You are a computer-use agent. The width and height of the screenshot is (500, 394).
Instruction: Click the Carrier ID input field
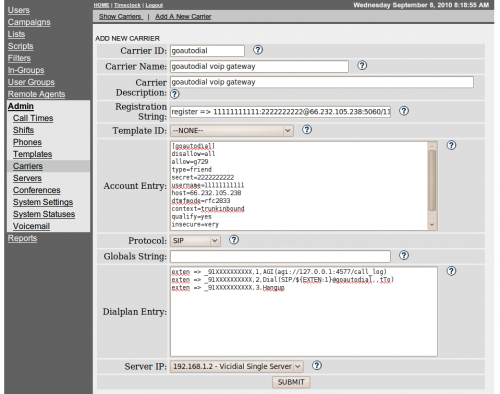tap(207, 51)
